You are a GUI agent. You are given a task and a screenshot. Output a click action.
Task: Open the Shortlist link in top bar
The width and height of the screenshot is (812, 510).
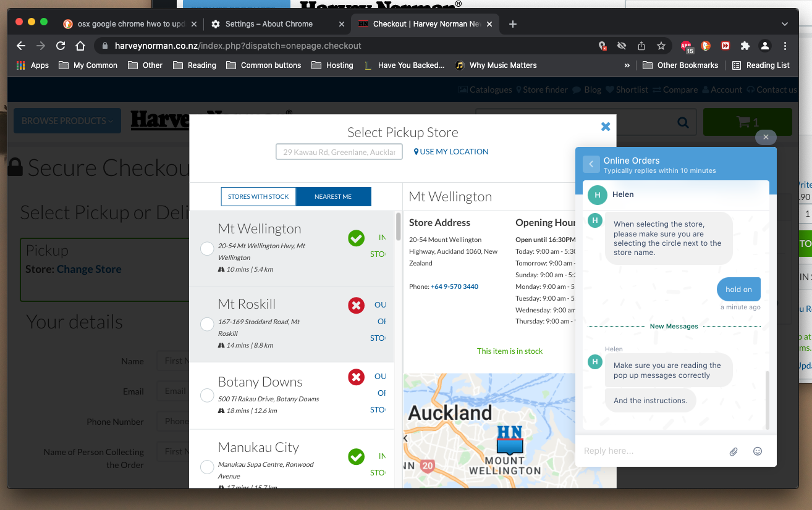click(x=626, y=90)
